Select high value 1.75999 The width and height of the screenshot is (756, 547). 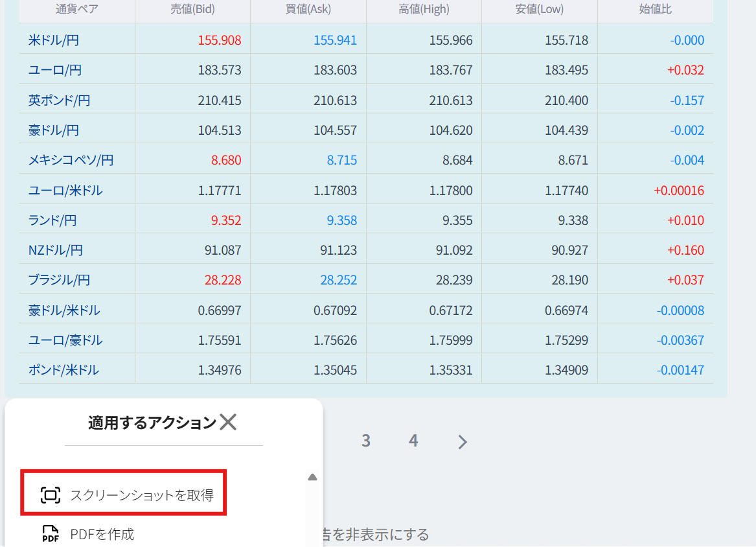pyautogui.click(x=451, y=340)
